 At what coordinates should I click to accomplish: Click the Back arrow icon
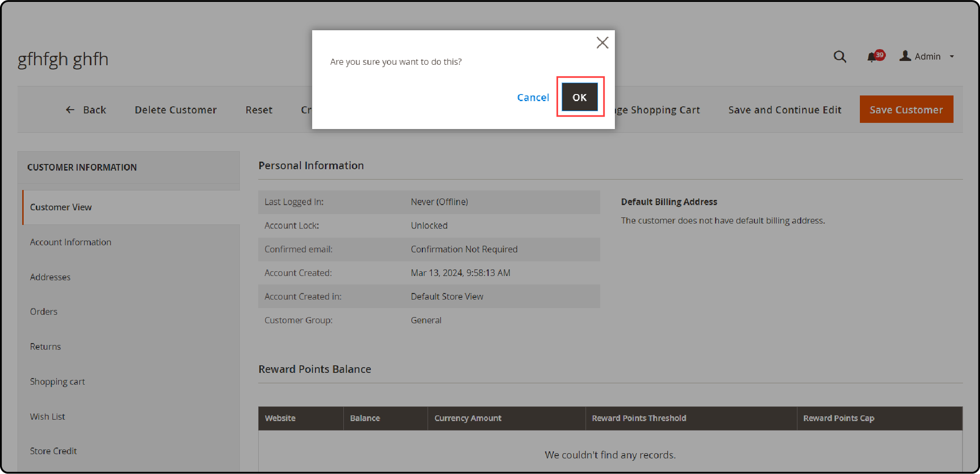(70, 110)
